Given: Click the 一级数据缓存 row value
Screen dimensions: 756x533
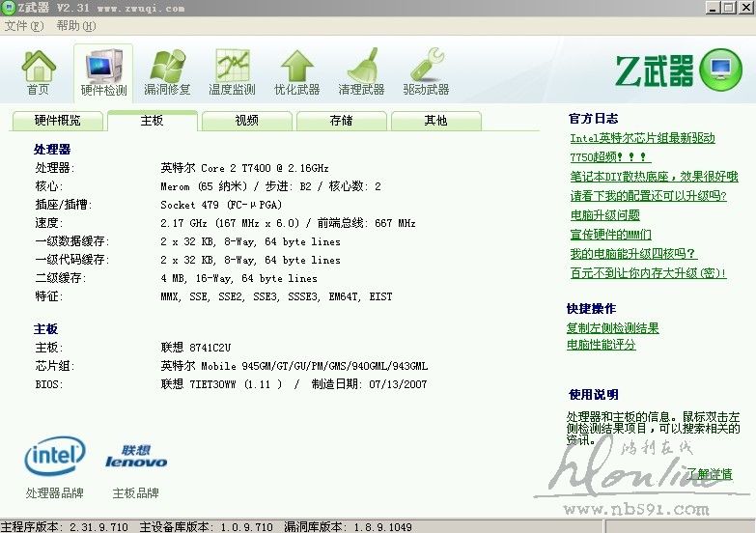Looking at the screenshot, I should tap(250, 241).
